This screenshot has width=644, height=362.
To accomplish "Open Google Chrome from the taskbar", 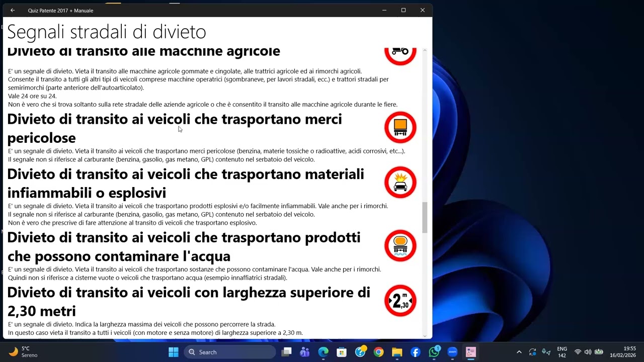I will coord(378,352).
